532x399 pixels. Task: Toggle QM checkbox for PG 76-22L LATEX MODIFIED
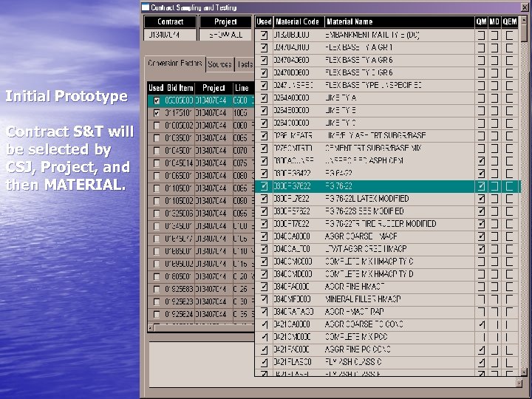[481, 199]
